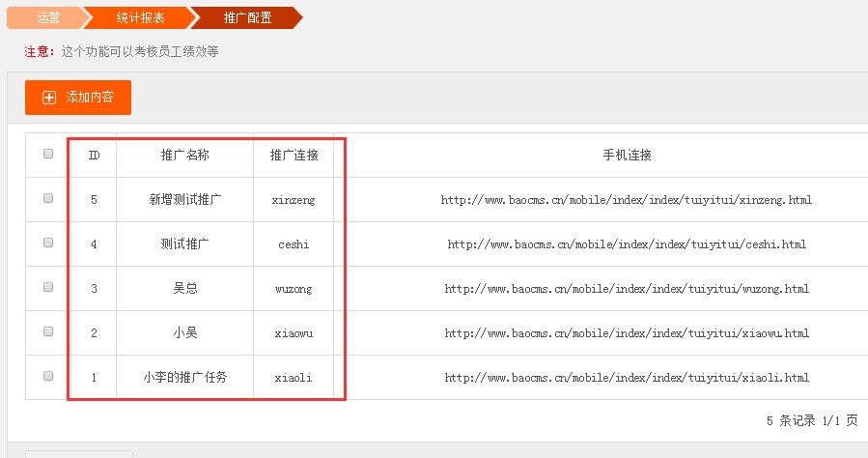Click the ID cell with value 1

point(94,378)
